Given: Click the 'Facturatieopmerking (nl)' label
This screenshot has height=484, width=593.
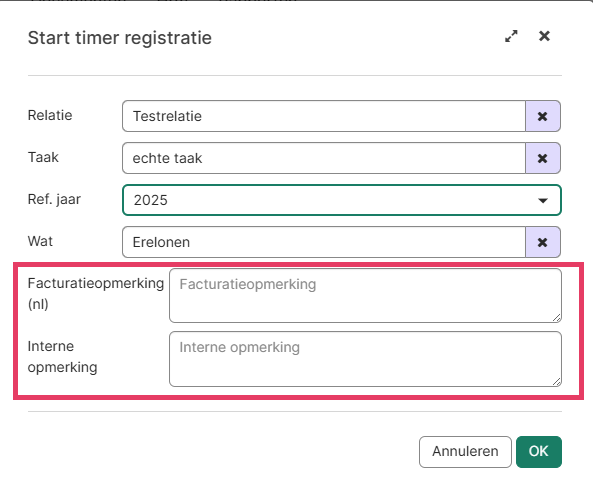Looking at the screenshot, I should click(96, 293).
